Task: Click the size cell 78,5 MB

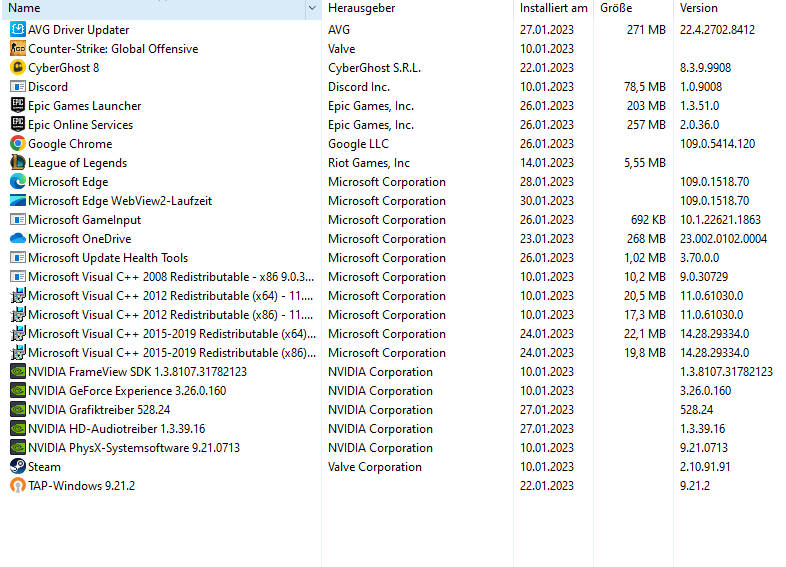Action: (645, 87)
